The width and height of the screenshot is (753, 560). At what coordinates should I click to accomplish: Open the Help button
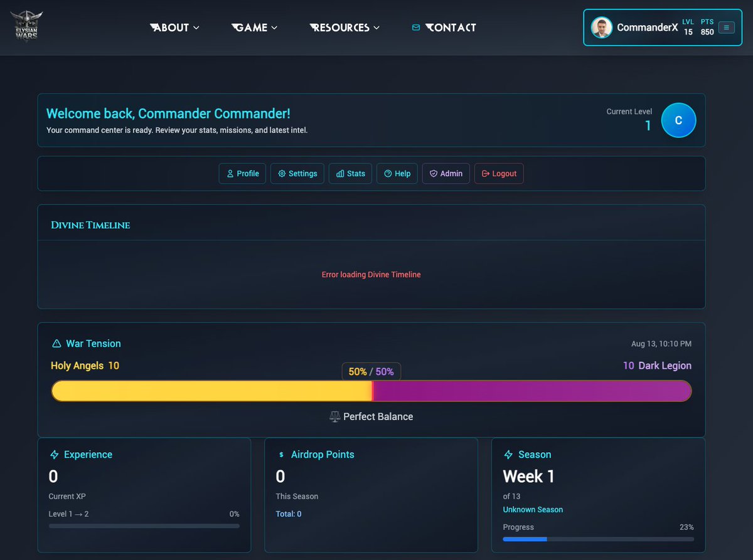[x=397, y=174]
